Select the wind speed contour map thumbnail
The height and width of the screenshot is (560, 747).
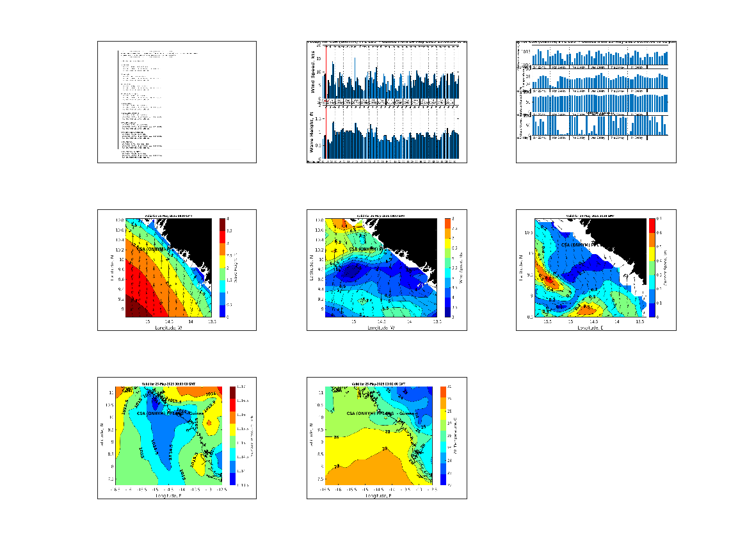387,270
